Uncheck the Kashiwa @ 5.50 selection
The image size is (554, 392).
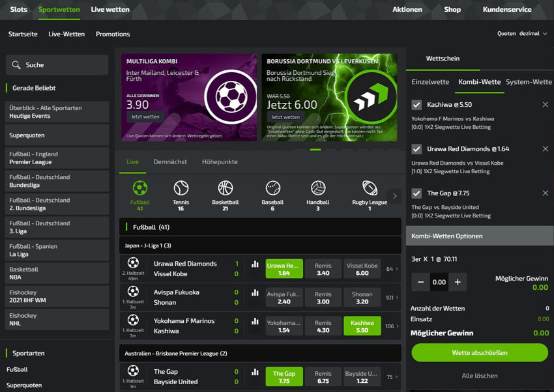(x=416, y=105)
